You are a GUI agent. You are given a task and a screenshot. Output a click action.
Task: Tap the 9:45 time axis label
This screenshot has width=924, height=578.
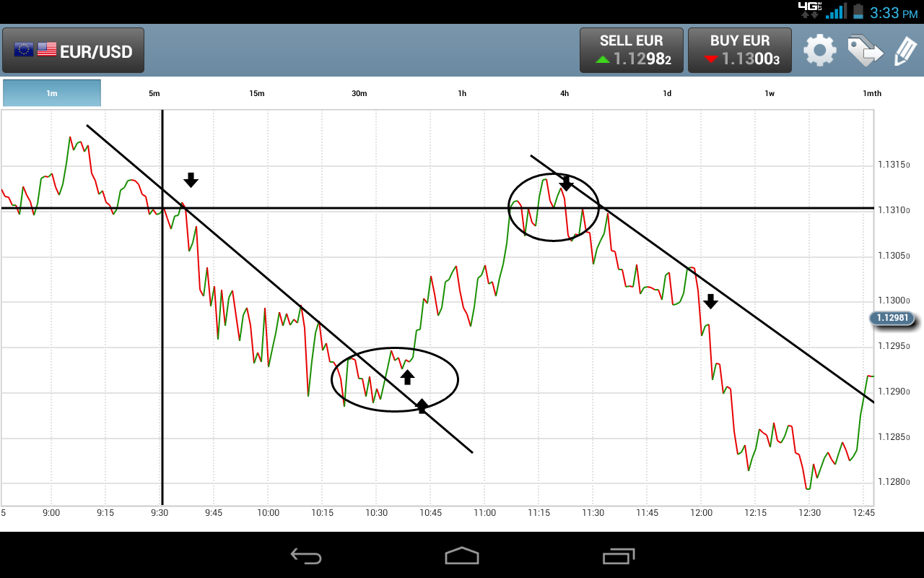pos(214,513)
